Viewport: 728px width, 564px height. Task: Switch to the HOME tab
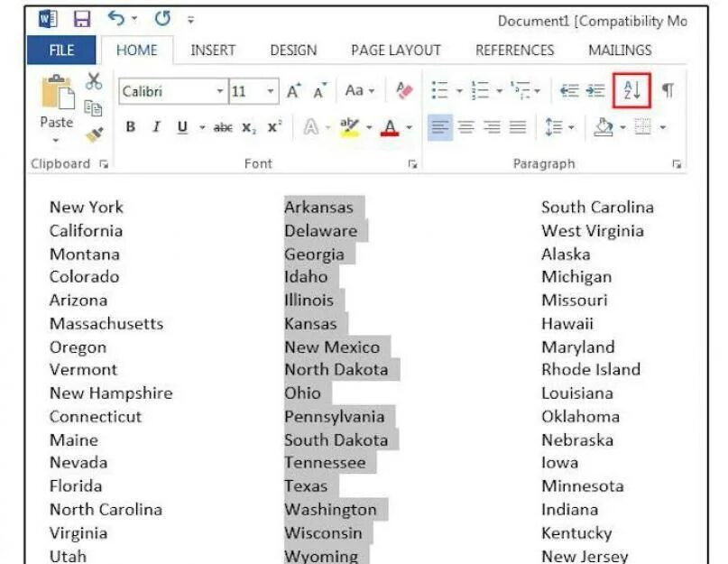[136, 50]
